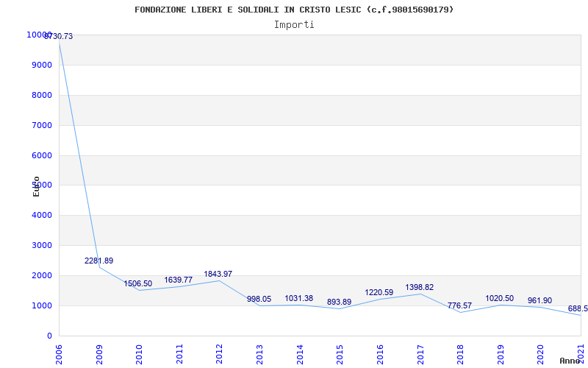
Task: Click the 1398.82 data label
Action: pyautogui.click(x=419, y=287)
